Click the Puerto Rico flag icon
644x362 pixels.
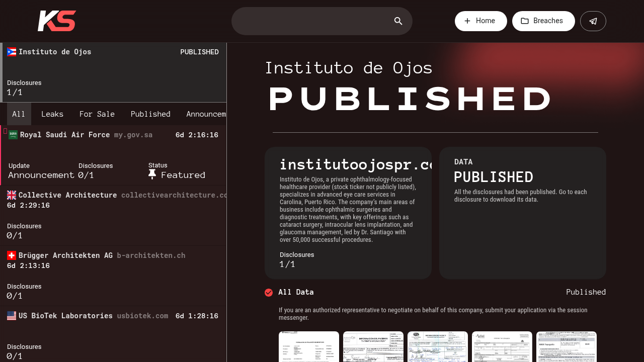12,52
